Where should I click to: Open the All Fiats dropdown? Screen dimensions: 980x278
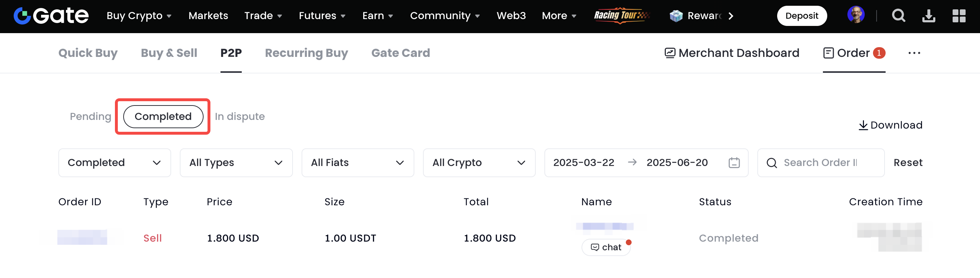coord(357,163)
